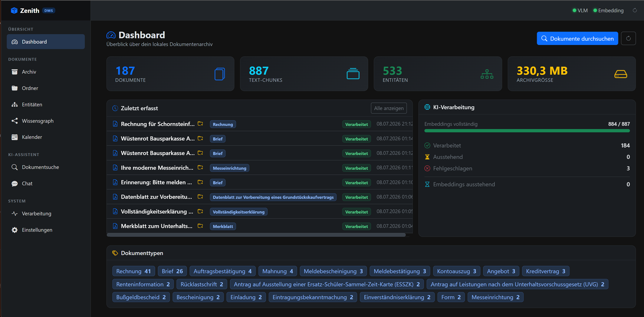
Task: Click the Zenith cube logo icon
Action: coord(14,10)
